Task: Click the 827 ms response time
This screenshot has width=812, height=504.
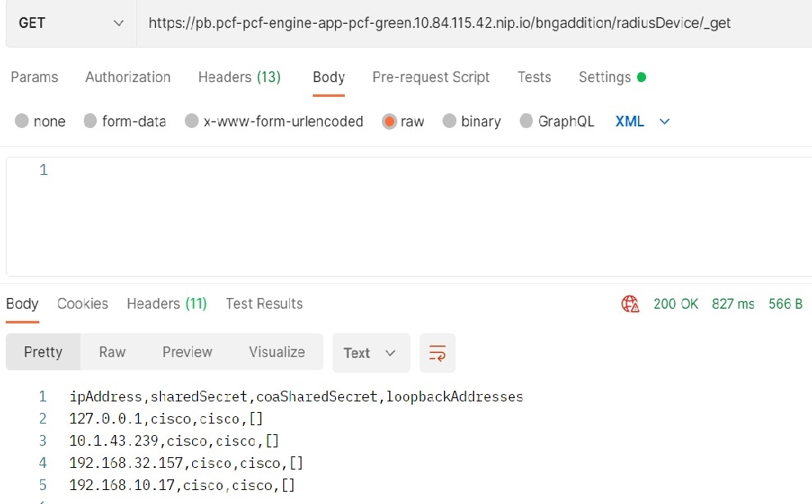Action: [x=732, y=304]
